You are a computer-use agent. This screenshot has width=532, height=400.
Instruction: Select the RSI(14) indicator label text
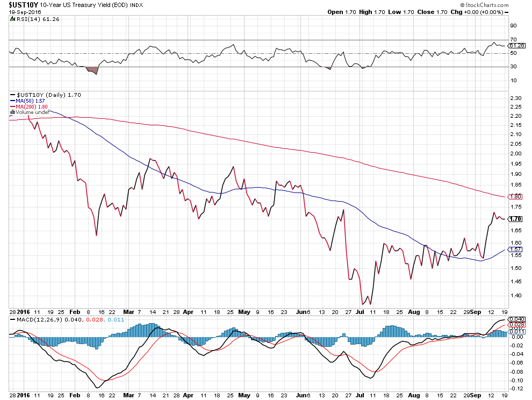tap(26, 19)
